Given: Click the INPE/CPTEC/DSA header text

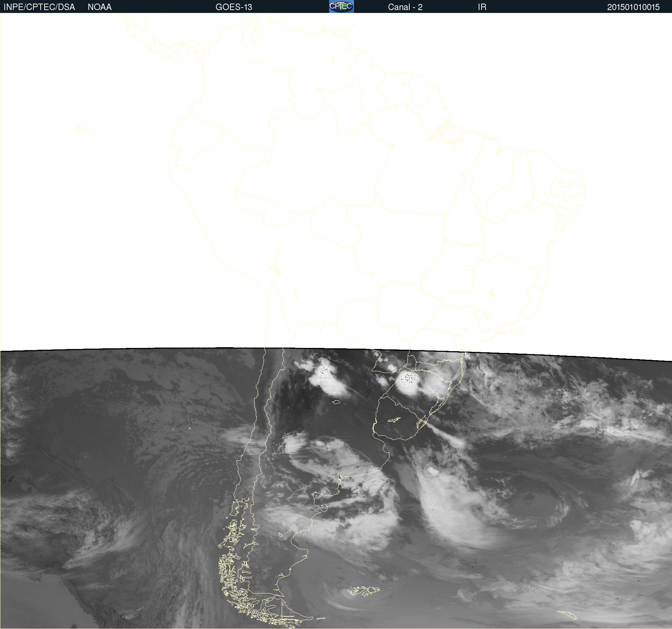Looking at the screenshot, I should [39, 7].
